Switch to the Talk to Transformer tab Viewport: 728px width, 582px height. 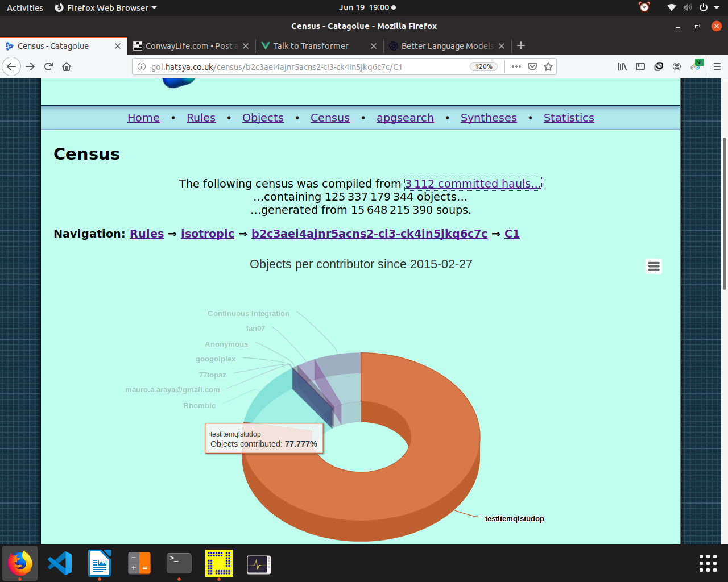coord(312,46)
